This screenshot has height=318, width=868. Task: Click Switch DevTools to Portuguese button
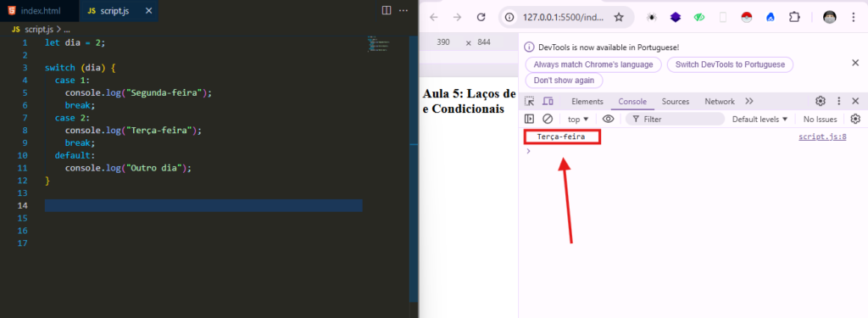[730, 64]
